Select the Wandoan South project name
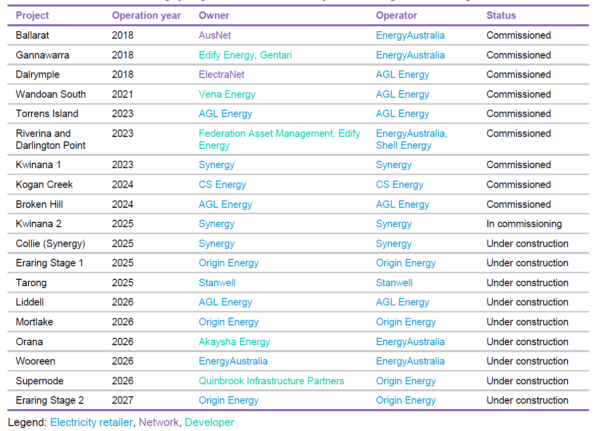Image resolution: width=600 pixels, height=431 pixels. pyautogui.click(x=51, y=94)
